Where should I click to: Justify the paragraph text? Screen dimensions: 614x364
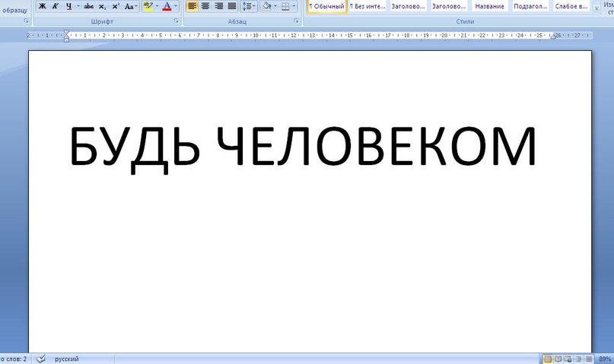tap(231, 6)
